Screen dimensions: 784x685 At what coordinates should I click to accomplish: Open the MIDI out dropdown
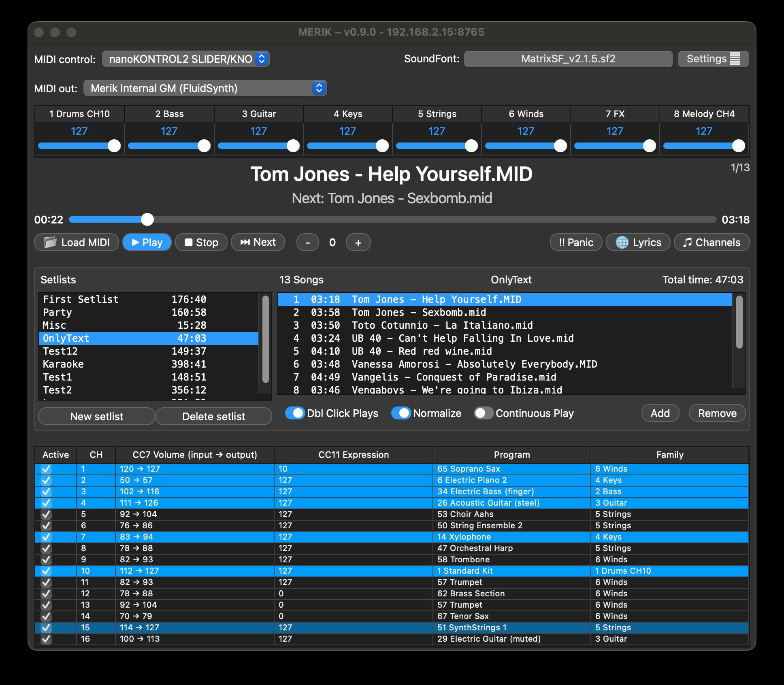click(x=205, y=88)
